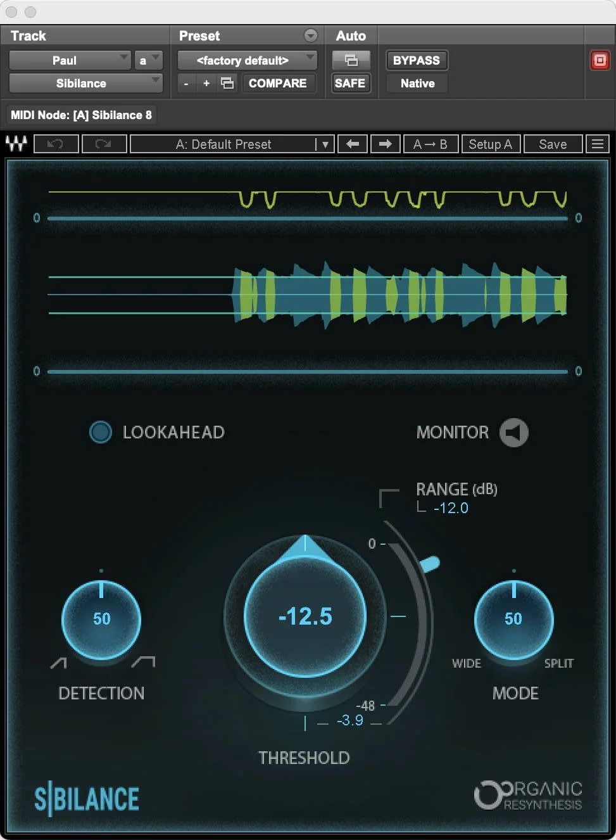This screenshot has height=840, width=616.
Task: Click the minus previous preset button
Action: click(x=186, y=83)
